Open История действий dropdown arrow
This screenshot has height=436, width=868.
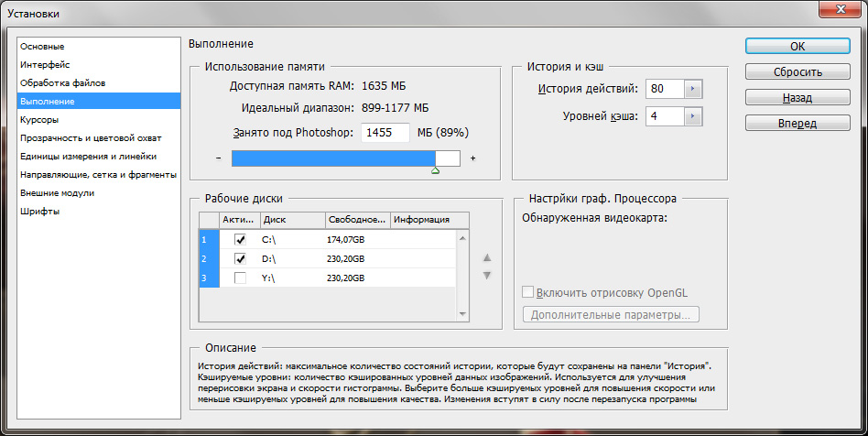pyautogui.click(x=693, y=89)
